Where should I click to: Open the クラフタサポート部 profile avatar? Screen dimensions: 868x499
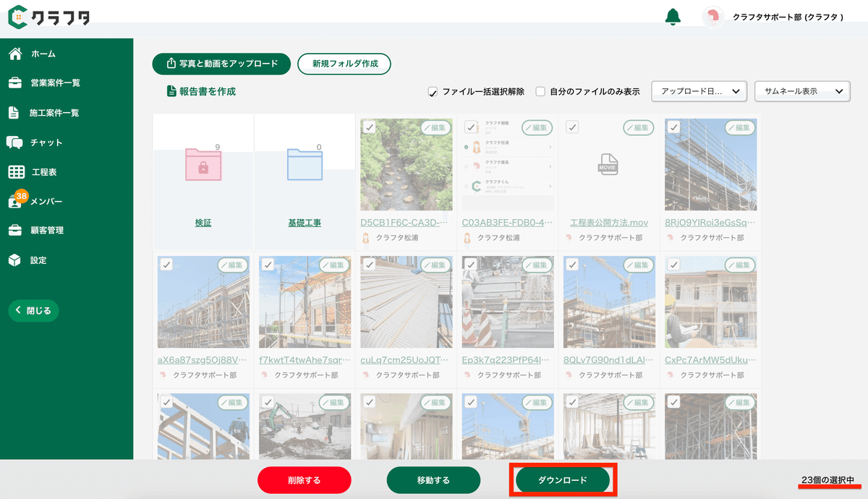click(712, 17)
